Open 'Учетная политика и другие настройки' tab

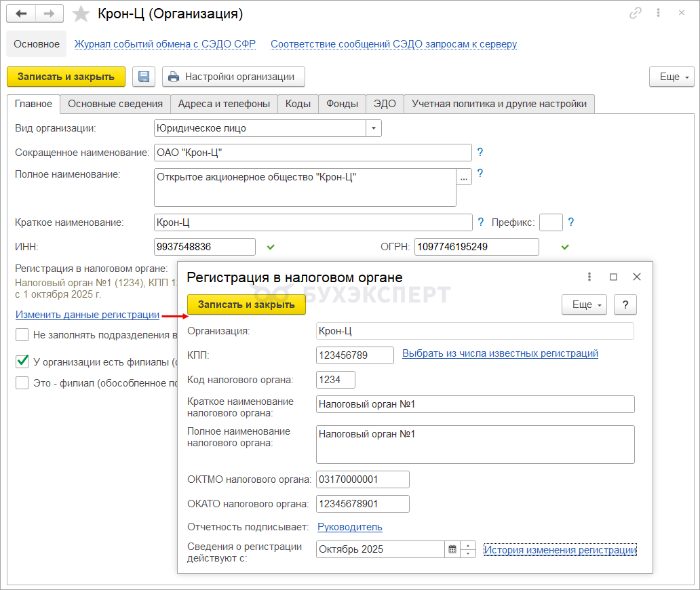[499, 104]
